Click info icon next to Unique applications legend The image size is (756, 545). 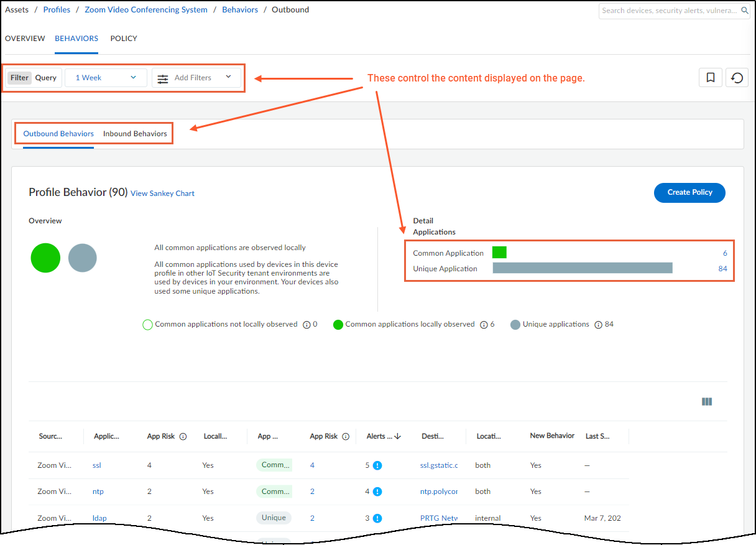(x=598, y=325)
